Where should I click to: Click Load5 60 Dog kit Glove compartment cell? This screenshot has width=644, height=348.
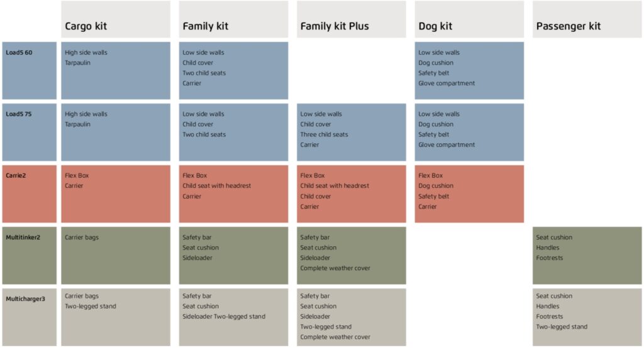pos(469,70)
